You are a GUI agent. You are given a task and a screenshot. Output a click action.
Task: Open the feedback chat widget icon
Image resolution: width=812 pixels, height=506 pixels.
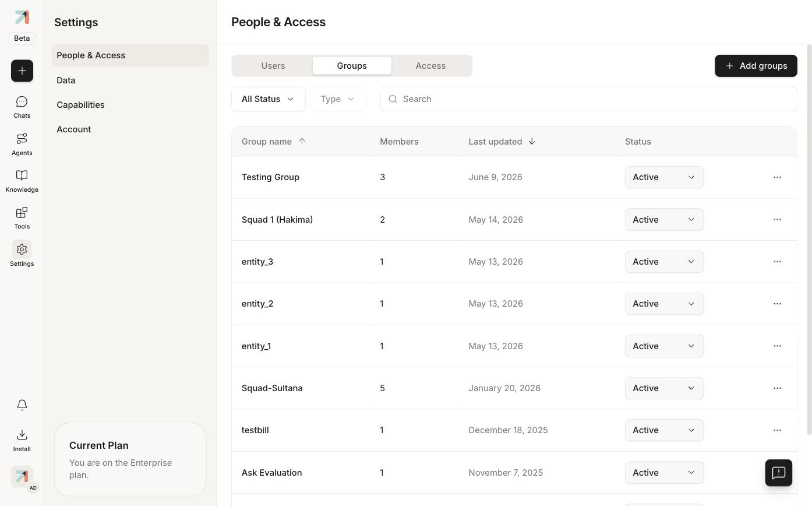click(778, 473)
